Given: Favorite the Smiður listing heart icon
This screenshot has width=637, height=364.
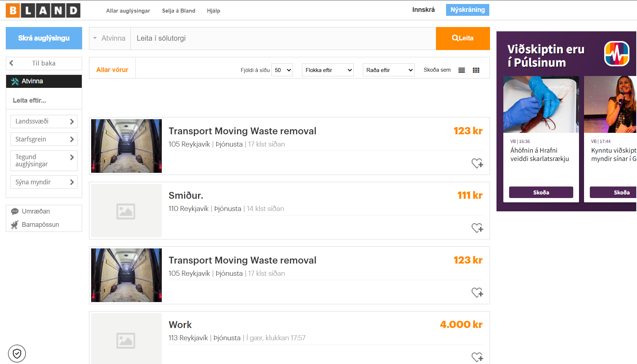Looking at the screenshot, I should point(477,228).
